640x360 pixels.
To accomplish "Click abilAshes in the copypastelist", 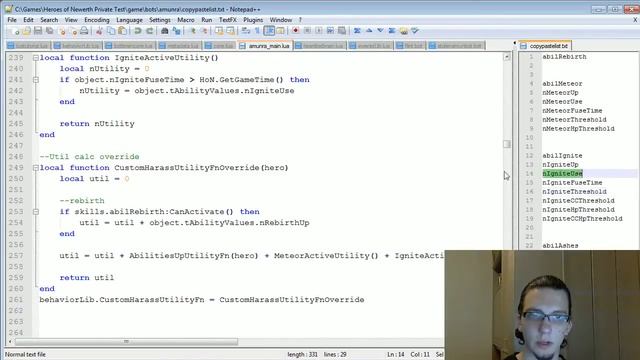I will coord(560,246).
